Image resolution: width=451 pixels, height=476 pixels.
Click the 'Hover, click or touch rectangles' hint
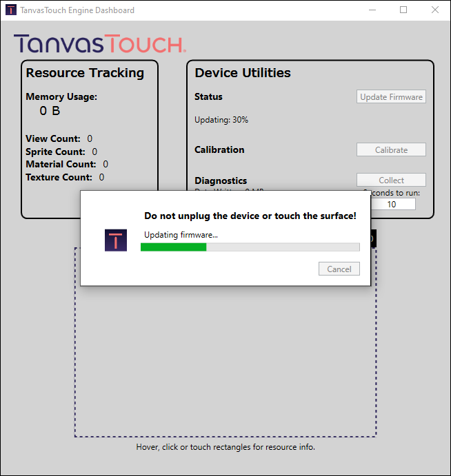point(226,447)
